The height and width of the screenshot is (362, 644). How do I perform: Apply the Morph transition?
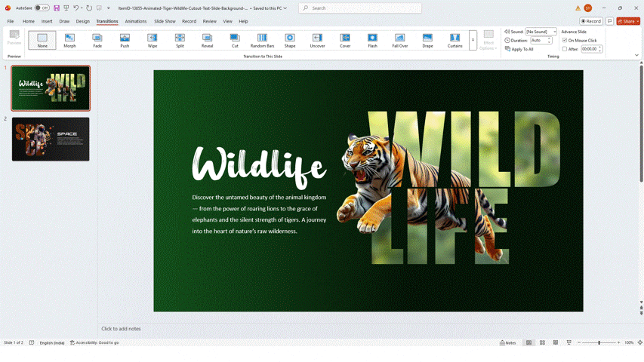69,40
